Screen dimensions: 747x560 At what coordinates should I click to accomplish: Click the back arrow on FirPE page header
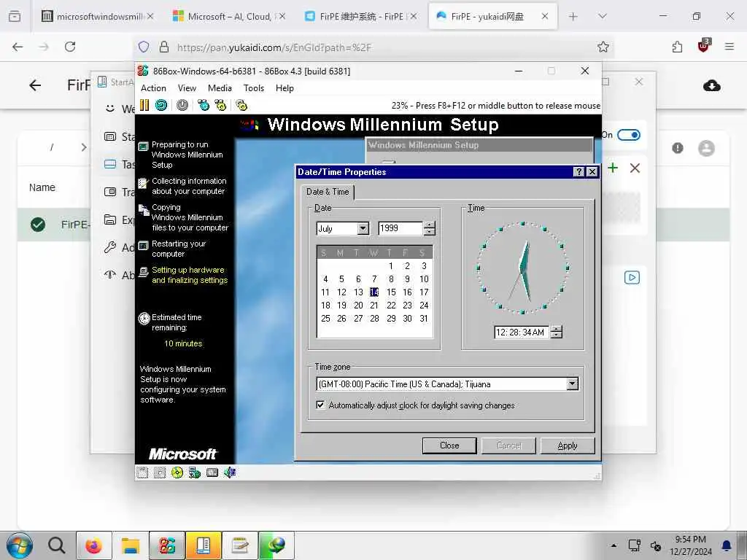click(x=35, y=86)
